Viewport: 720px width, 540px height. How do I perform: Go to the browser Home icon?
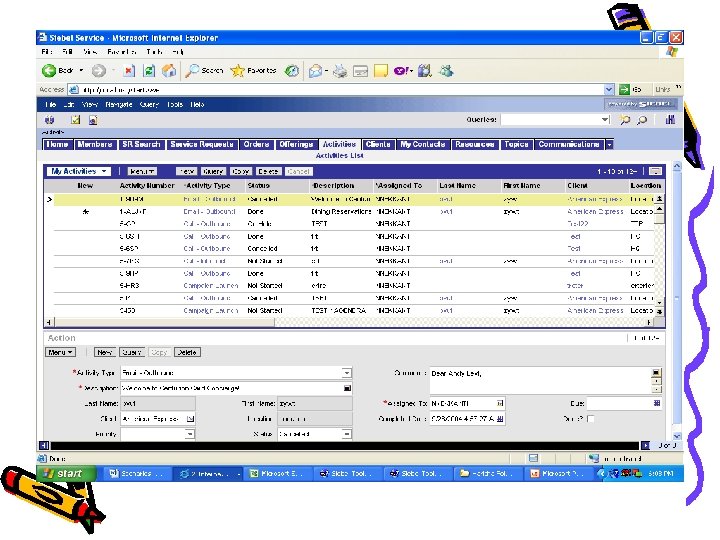tap(169, 71)
